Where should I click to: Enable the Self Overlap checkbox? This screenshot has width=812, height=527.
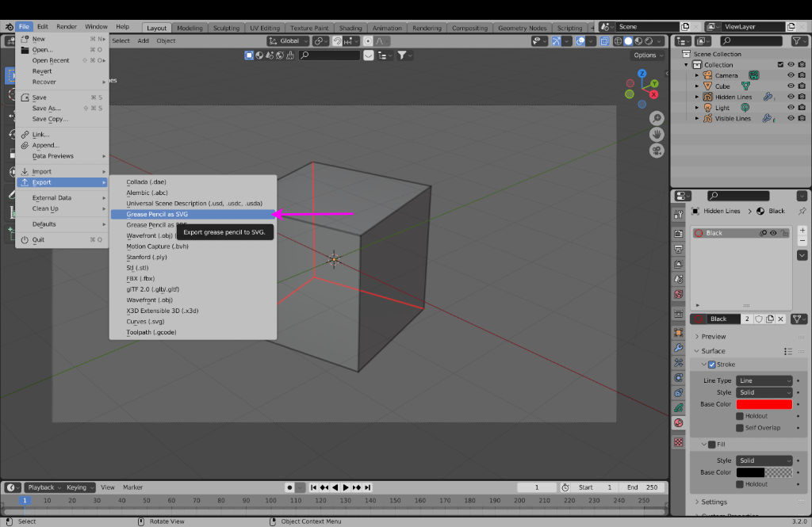tap(740, 428)
